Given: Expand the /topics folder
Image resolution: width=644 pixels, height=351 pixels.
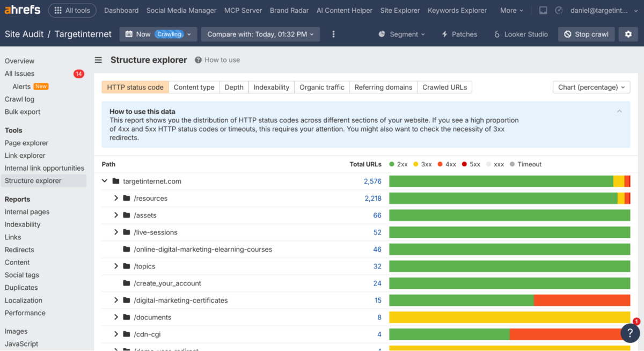Looking at the screenshot, I should [116, 266].
